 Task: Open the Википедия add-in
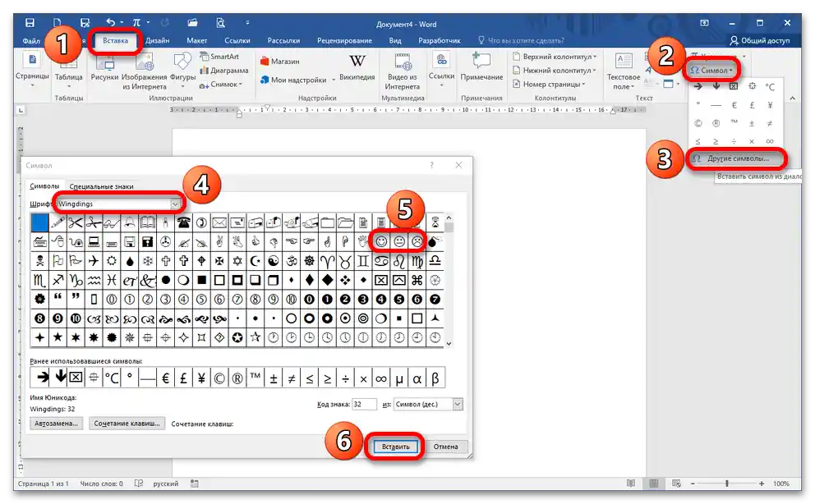pyautogui.click(x=357, y=67)
